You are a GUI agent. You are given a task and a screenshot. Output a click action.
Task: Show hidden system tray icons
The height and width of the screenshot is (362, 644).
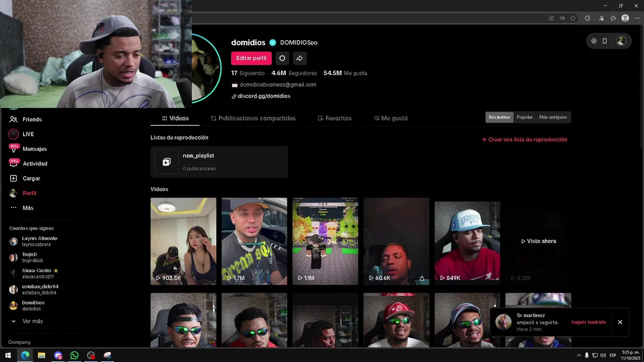(579, 355)
